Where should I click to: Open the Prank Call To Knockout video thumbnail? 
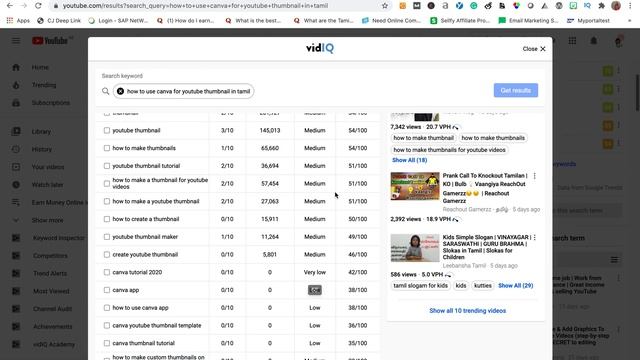[415, 187]
